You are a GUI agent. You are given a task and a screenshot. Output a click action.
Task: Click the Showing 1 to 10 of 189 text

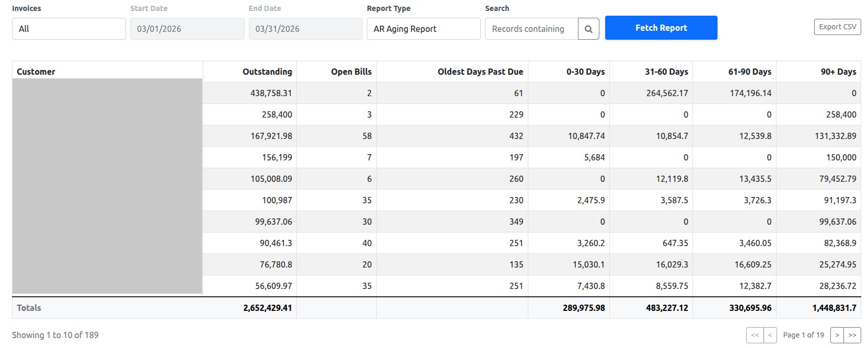[55, 335]
